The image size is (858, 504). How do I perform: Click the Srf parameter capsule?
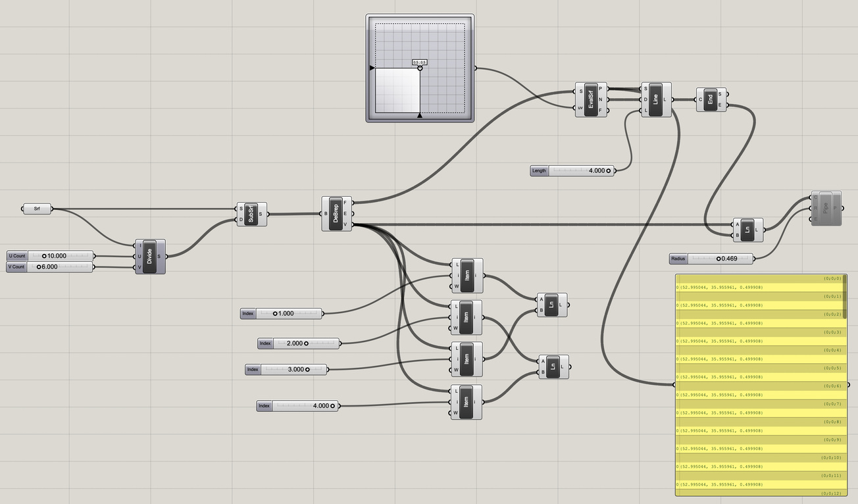[36, 209]
